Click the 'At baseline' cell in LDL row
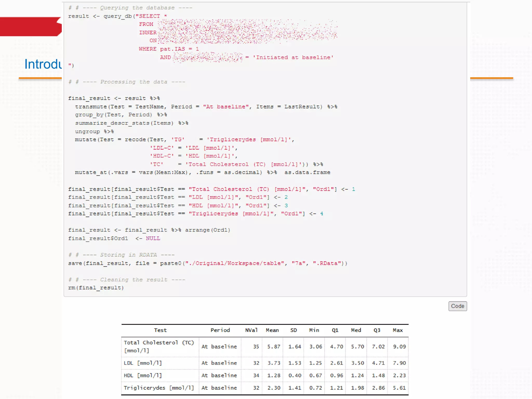 coord(219,363)
